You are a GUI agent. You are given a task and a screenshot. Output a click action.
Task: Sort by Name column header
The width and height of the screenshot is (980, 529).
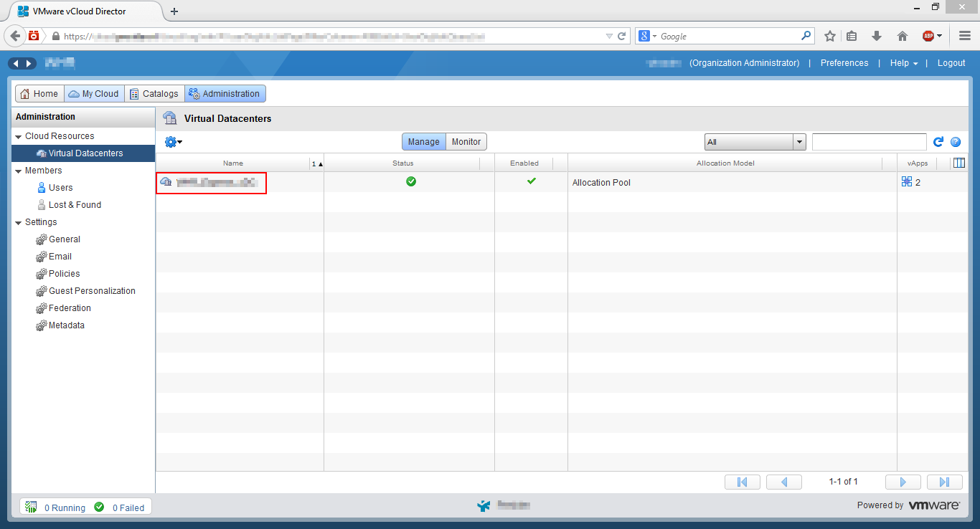[x=233, y=163]
